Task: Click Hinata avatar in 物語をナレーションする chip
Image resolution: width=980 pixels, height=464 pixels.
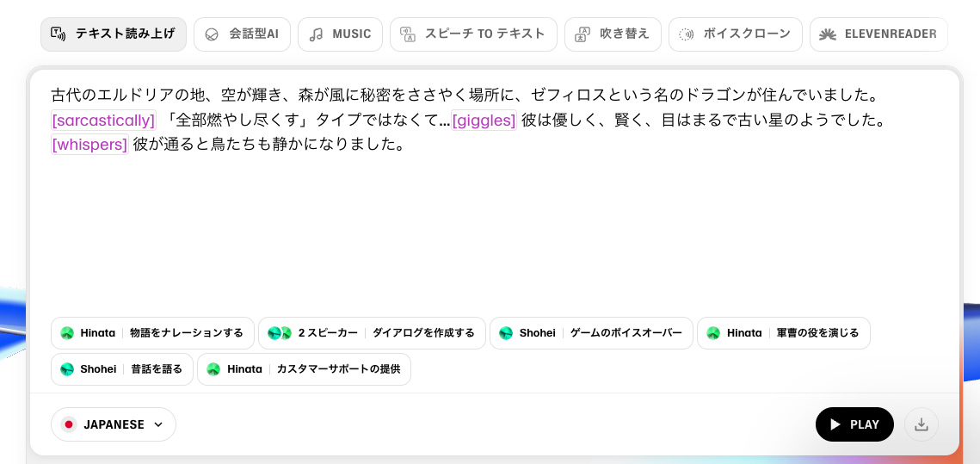Action: [x=67, y=333]
